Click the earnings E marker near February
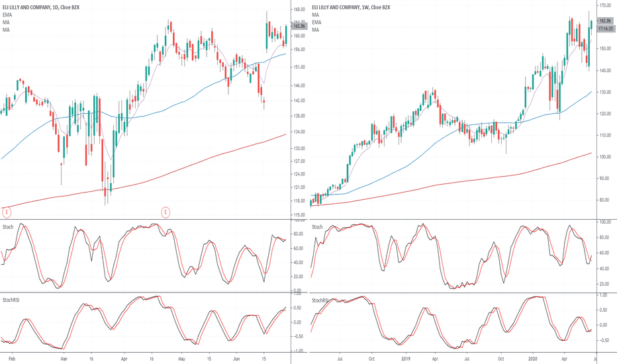This screenshot has width=617, height=364. click(x=7, y=213)
